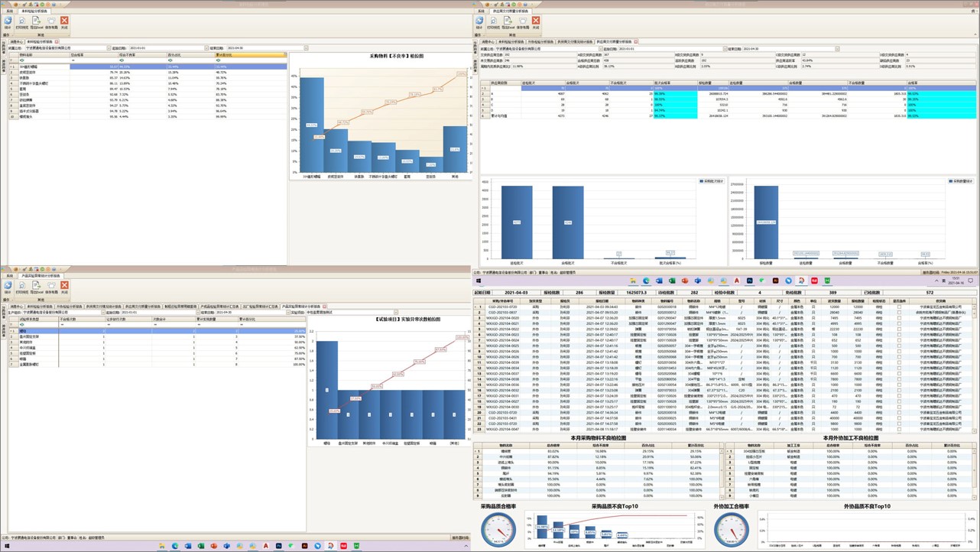Click 导出Excel in bottom-left experiment report window
The width and height of the screenshot is (980, 552).
pos(36,287)
